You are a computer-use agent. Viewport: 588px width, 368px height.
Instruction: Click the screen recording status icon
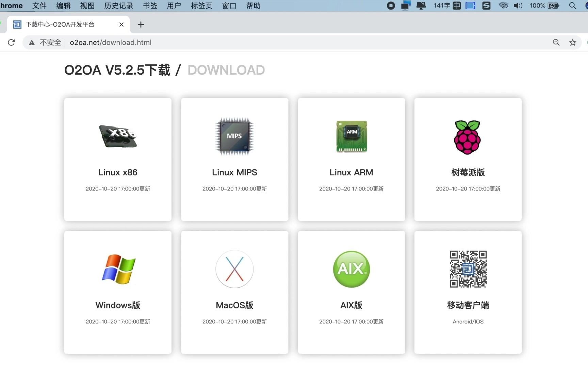pyautogui.click(x=391, y=5)
